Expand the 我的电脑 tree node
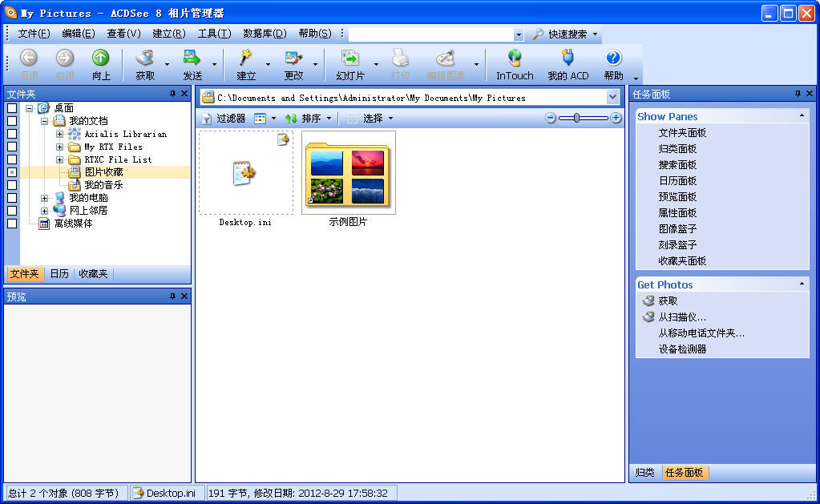 coord(44,198)
